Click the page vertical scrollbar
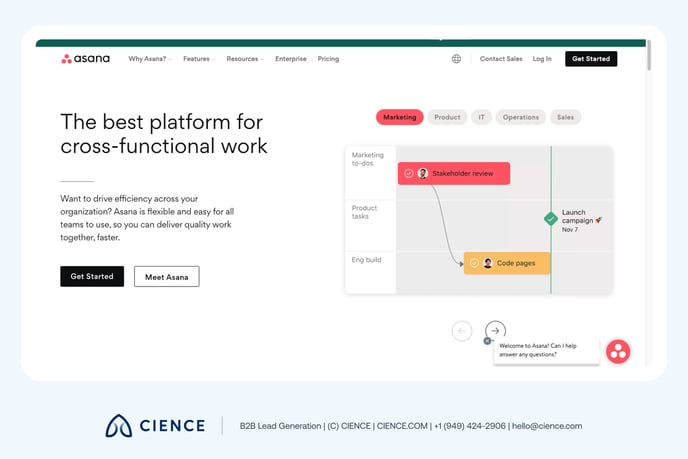 [649, 55]
